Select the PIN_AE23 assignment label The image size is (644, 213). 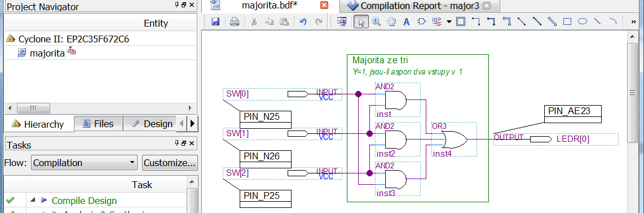pyautogui.click(x=574, y=114)
